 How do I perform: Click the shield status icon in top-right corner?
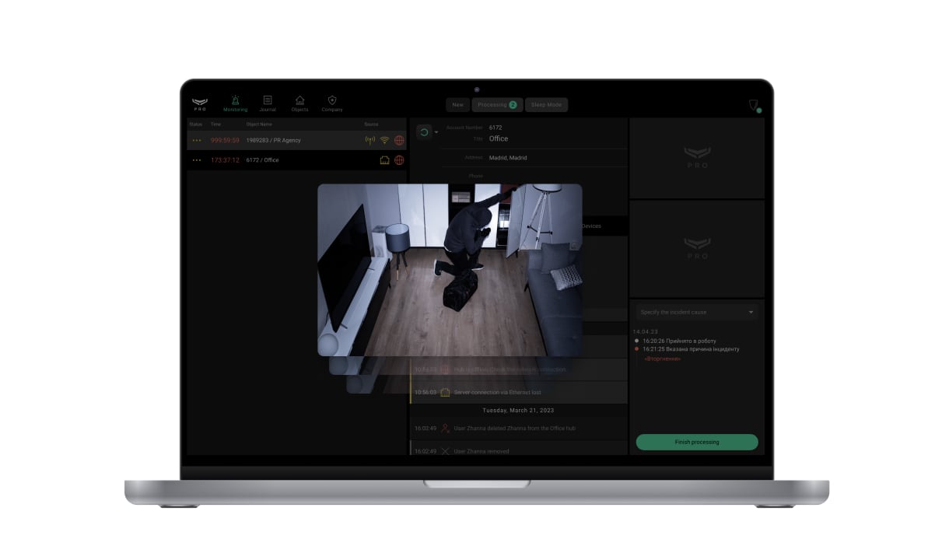[x=753, y=106]
